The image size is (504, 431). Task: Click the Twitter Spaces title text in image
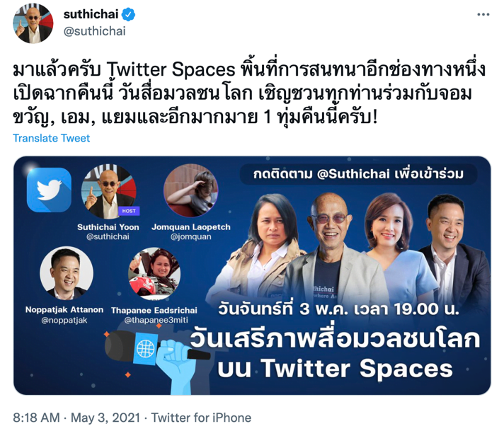336,369
